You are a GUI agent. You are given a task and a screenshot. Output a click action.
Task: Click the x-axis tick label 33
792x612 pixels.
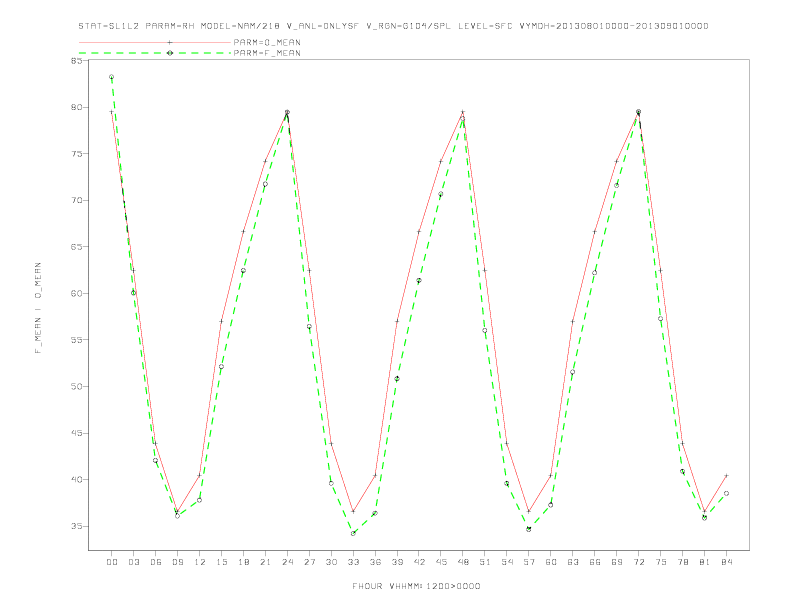pos(353,562)
